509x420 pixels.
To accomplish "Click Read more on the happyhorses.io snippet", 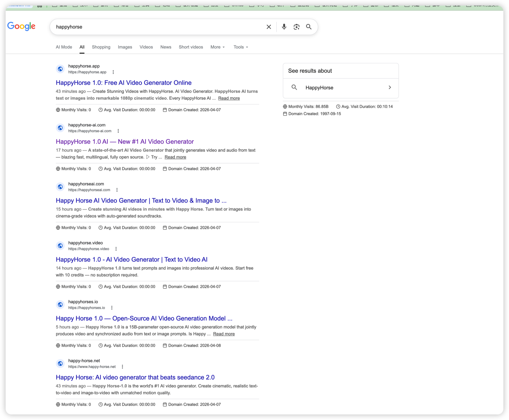I will pos(224,334).
